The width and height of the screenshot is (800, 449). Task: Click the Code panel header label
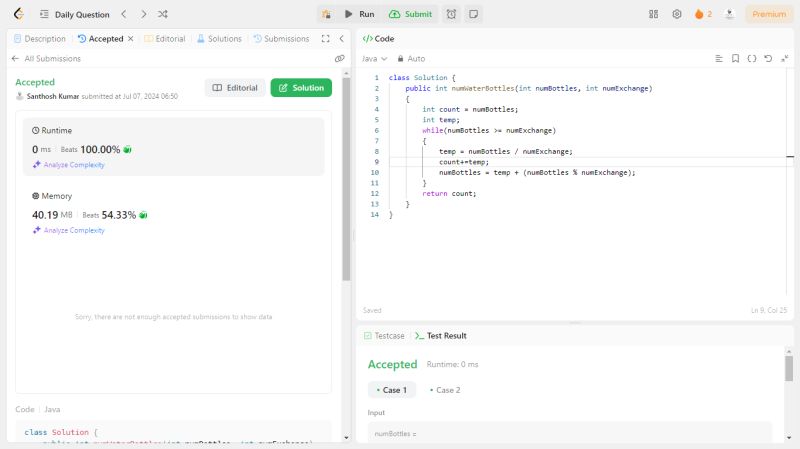coord(378,39)
